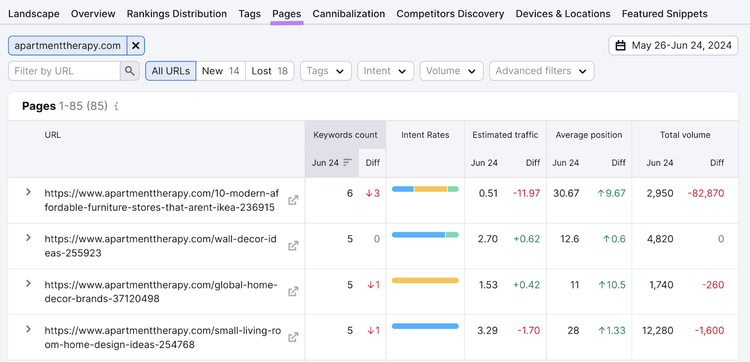Switch to the Overview tab
This screenshot has width=750, height=362.
[x=93, y=14]
